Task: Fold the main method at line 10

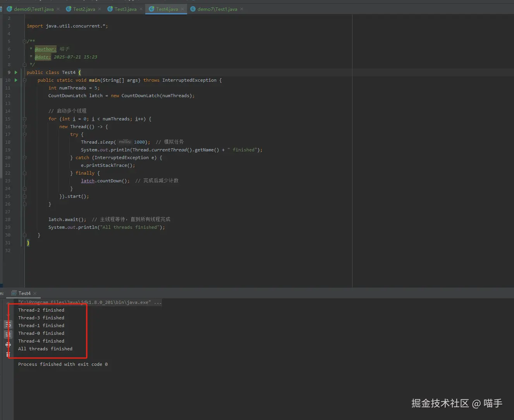Action: pos(24,80)
